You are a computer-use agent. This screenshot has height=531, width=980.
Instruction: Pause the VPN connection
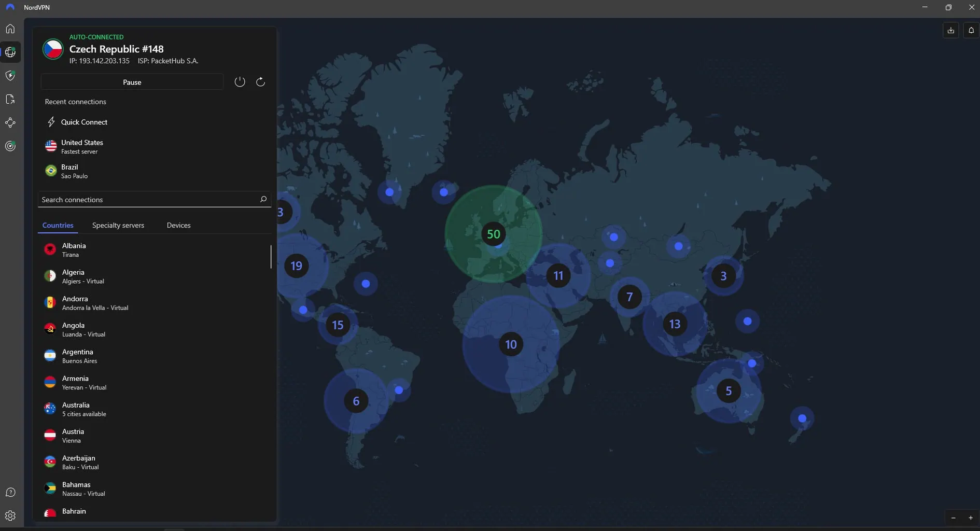coord(132,82)
